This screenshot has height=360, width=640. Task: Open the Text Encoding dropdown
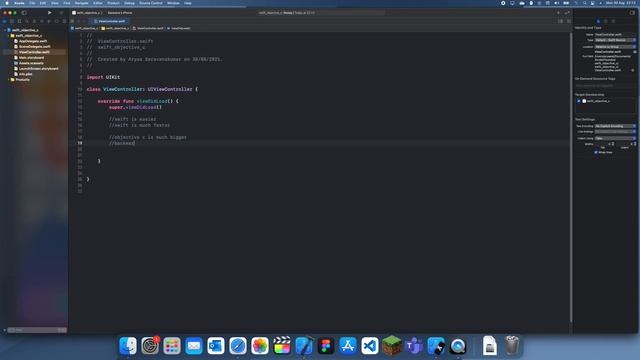(x=615, y=126)
